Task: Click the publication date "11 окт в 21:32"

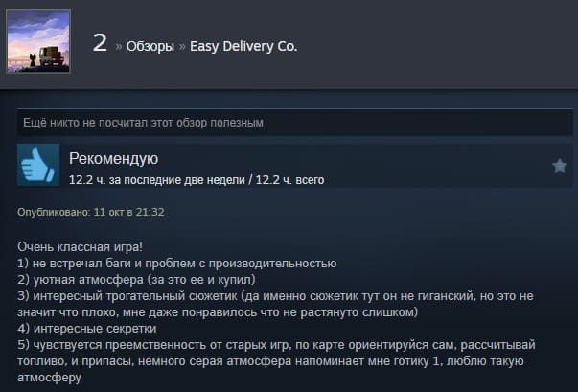Action: pos(128,212)
